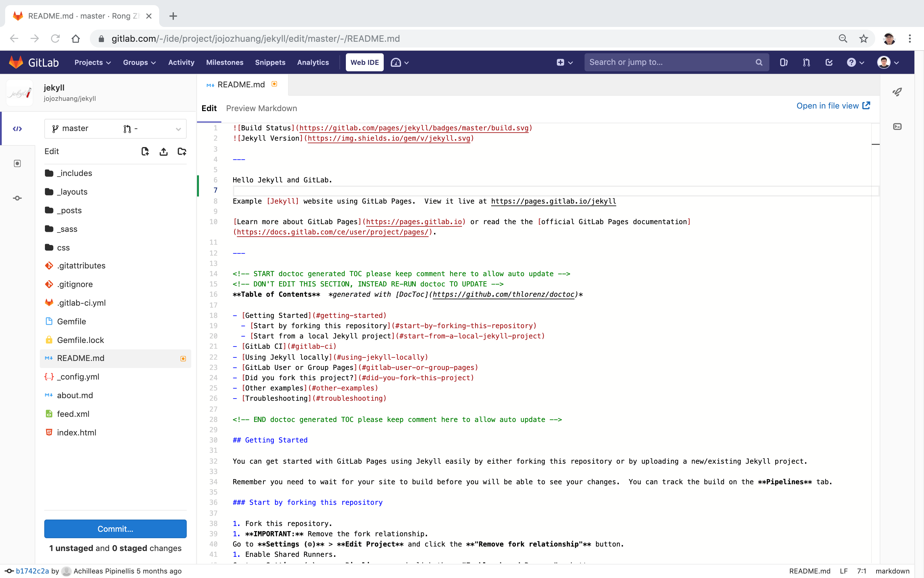Open .gitlab-ci.yml file

pos(115,303)
